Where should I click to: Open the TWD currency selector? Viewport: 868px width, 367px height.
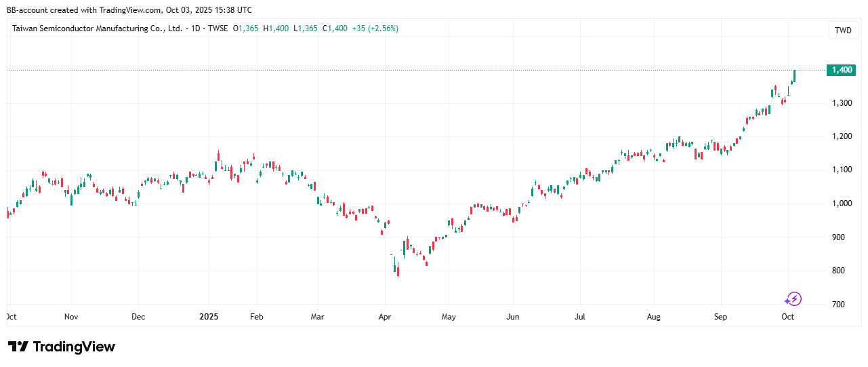[842, 30]
